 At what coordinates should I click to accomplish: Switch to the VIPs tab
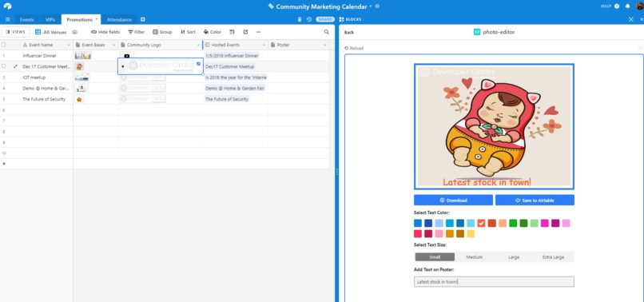point(50,19)
